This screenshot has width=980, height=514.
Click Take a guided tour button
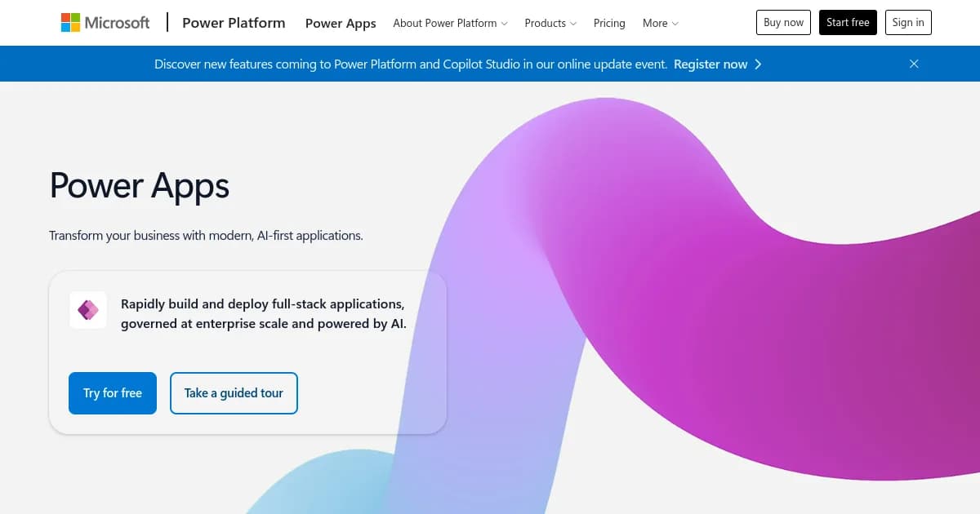pos(234,393)
